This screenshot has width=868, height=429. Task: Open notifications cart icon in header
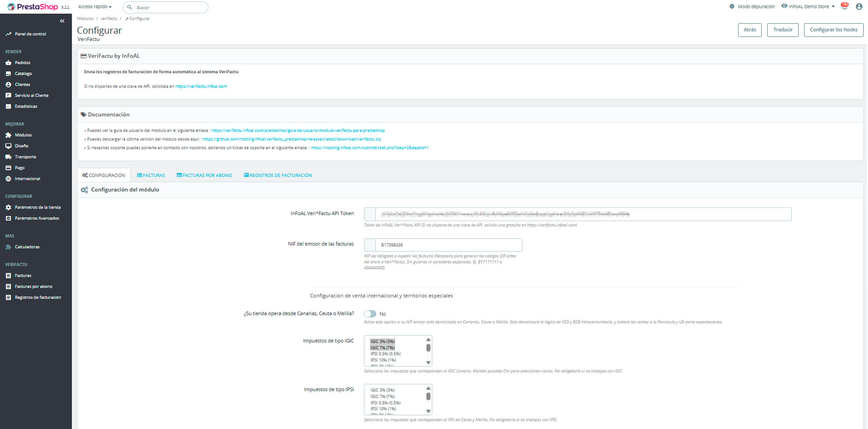pyautogui.click(x=844, y=6)
